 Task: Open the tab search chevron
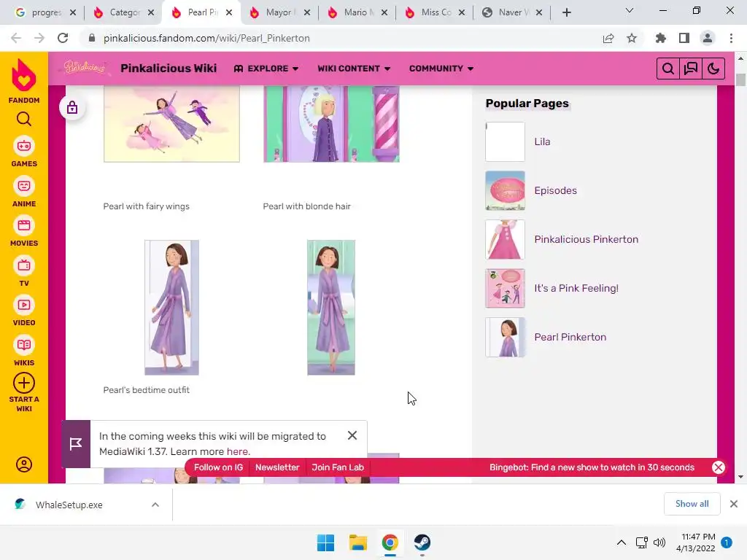(x=630, y=10)
